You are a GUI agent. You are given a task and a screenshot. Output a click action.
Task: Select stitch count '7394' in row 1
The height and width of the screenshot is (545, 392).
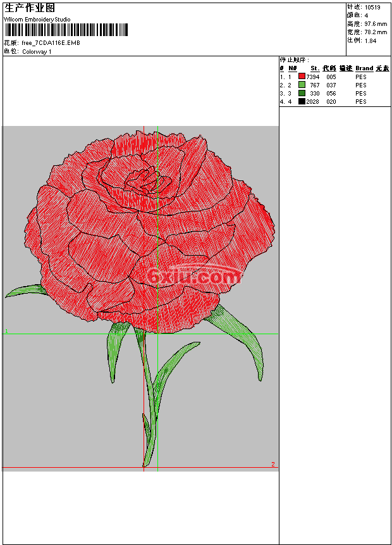(313, 77)
